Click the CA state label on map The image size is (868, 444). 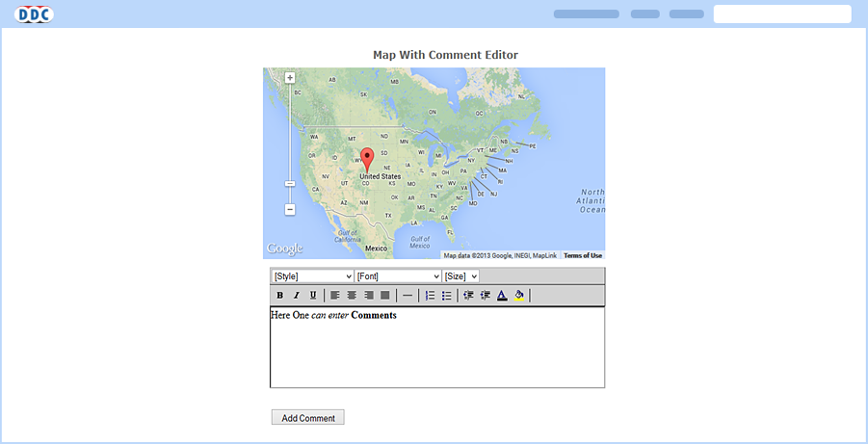click(x=316, y=190)
